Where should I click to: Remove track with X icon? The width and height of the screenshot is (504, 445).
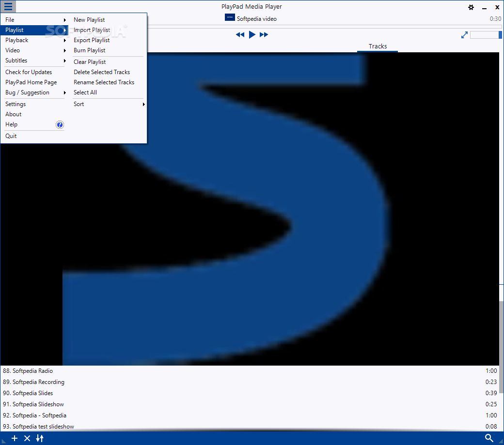tap(27, 438)
